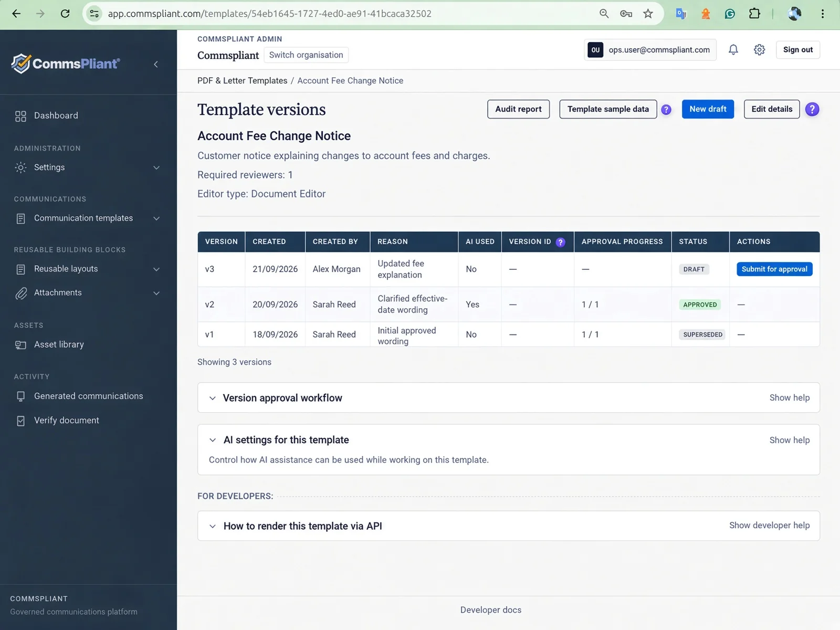Expand Attachments in sidebar
The image size is (840, 630).
coord(88,293)
